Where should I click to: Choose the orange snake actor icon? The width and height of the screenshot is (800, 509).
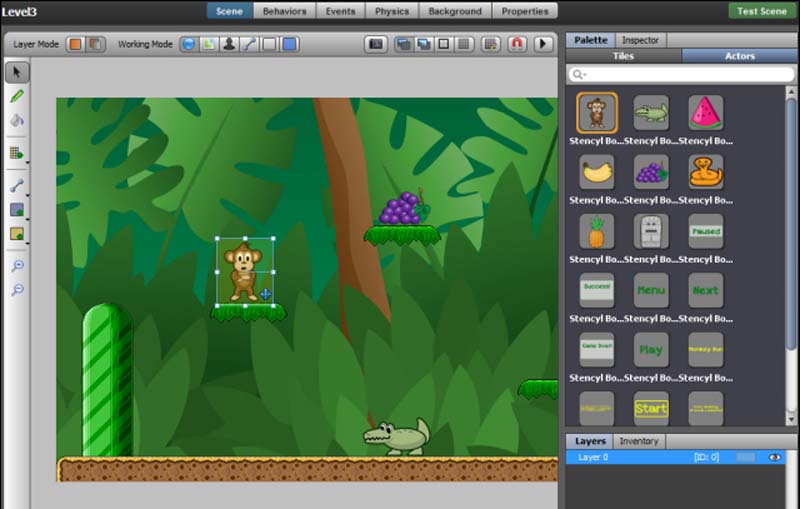(706, 171)
